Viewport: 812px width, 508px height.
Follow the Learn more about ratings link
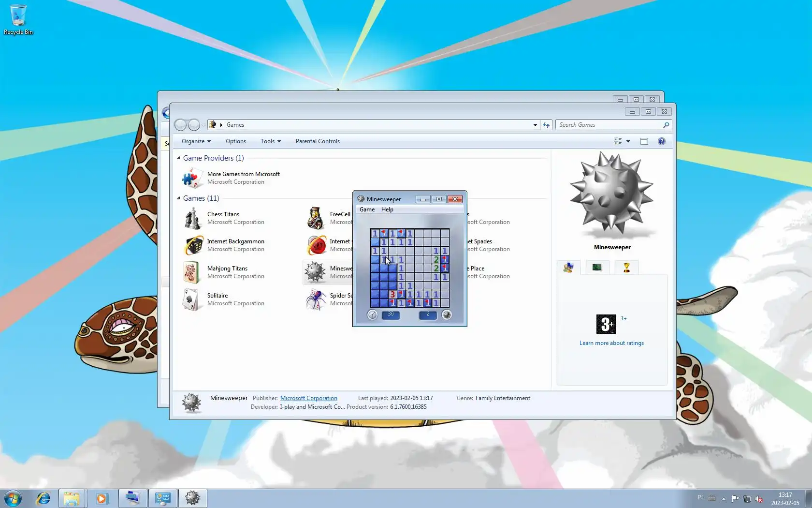tap(611, 343)
